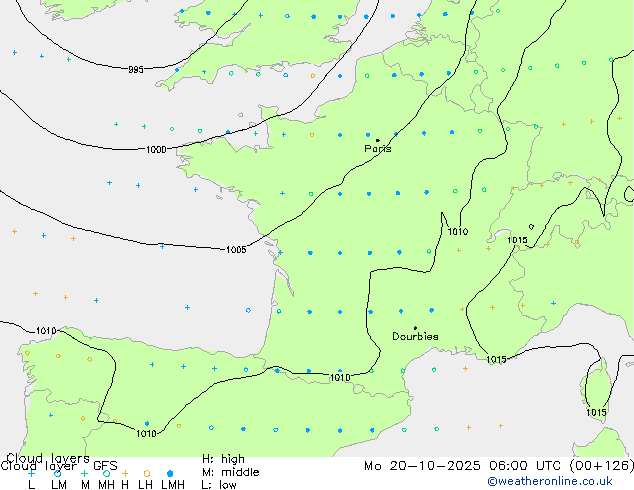Click the orange circle LH legend symbol
This screenshot has width=634, height=490.
(147, 473)
